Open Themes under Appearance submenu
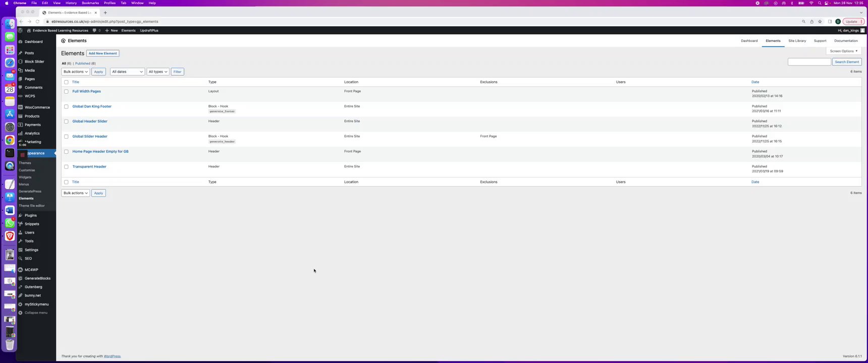This screenshot has width=868, height=363. pyautogui.click(x=25, y=163)
